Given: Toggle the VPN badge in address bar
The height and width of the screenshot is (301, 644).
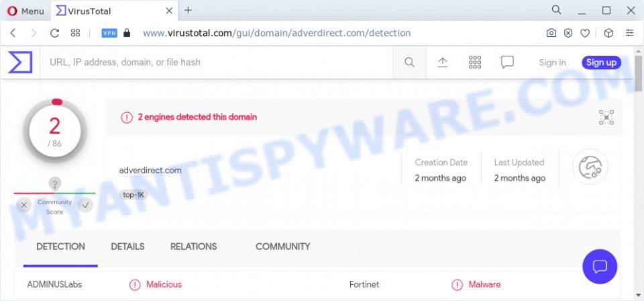Looking at the screenshot, I should [x=109, y=34].
